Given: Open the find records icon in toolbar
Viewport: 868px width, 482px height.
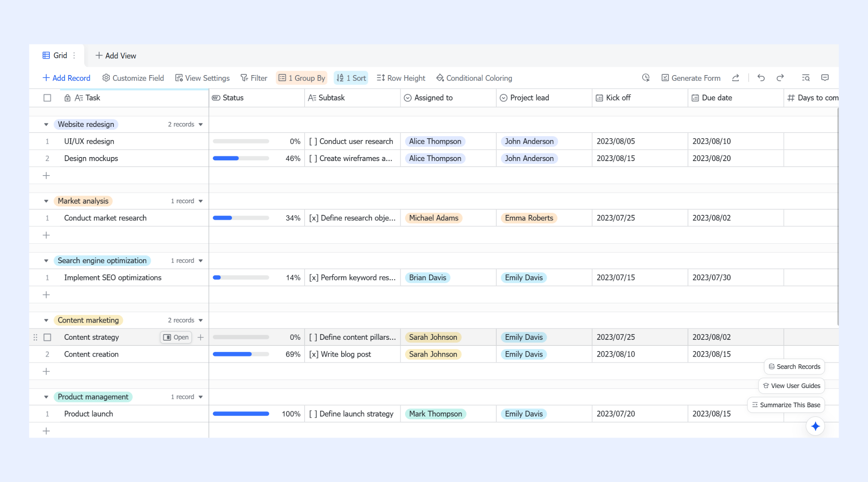Looking at the screenshot, I should point(806,78).
